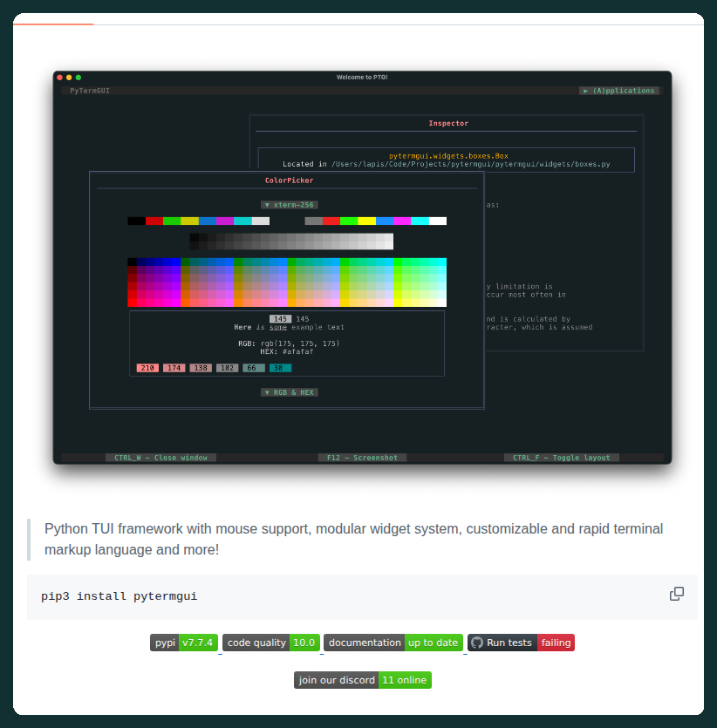This screenshot has height=728, width=717.
Task: Open the documentation up to date badge
Action: 393,643
